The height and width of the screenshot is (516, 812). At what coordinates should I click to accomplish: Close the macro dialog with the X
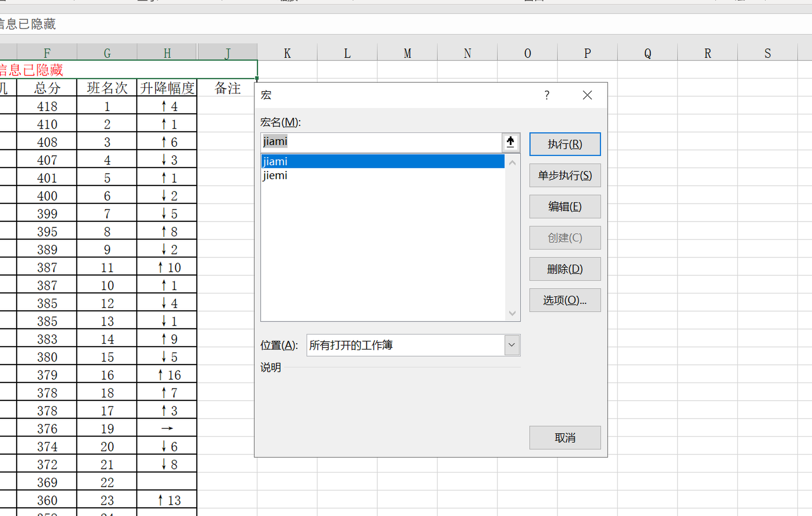[587, 95]
